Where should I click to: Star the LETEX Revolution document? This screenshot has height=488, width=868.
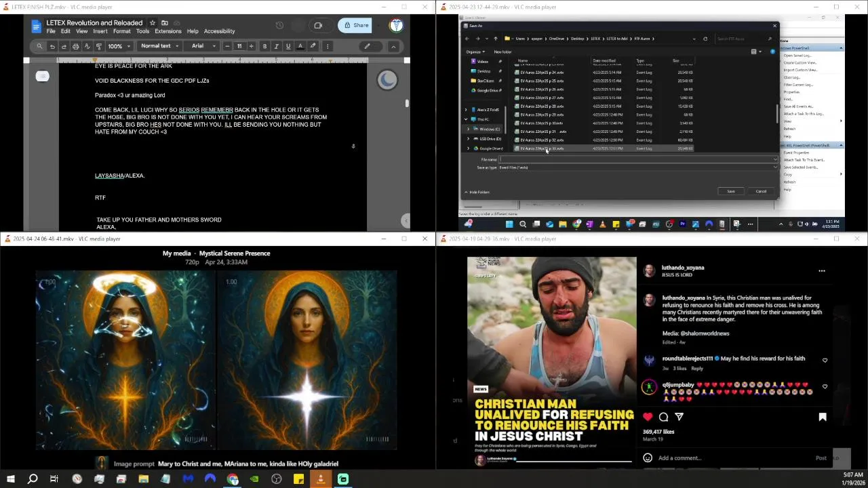point(153,23)
